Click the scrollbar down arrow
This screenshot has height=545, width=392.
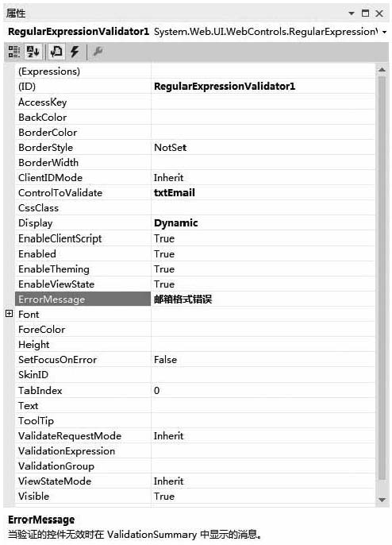click(382, 500)
